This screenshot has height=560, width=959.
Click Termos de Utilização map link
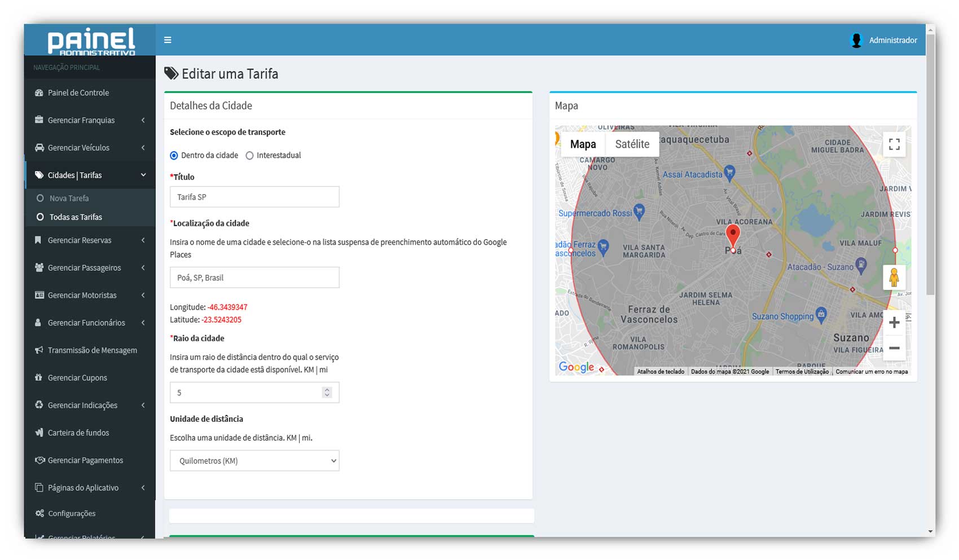[802, 372]
